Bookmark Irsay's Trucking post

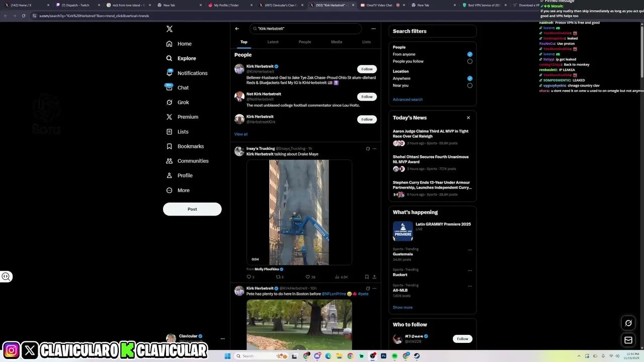[367, 277]
